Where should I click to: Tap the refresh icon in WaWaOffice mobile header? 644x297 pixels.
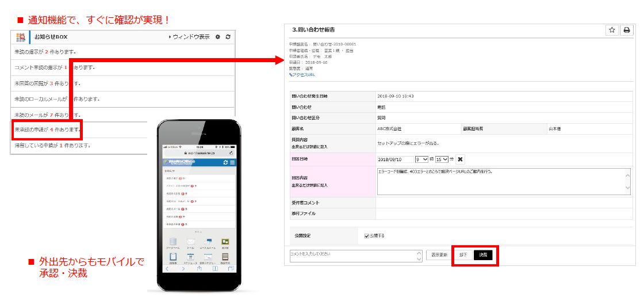(x=225, y=163)
